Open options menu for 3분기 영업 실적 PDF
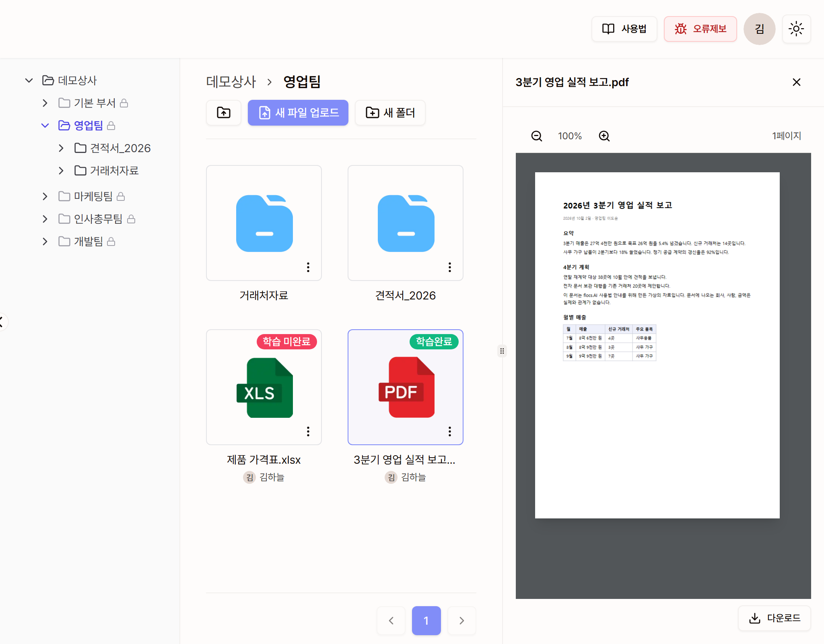 [450, 431]
